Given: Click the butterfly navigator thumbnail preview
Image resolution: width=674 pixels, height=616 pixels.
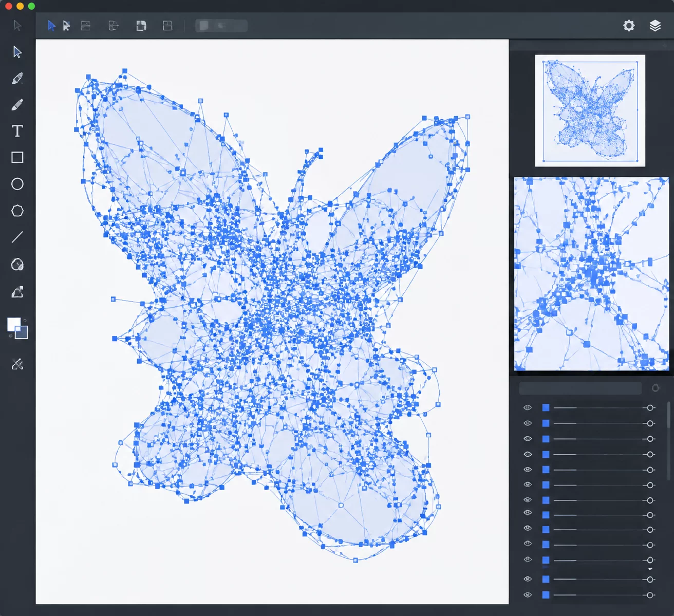Looking at the screenshot, I should point(590,110).
